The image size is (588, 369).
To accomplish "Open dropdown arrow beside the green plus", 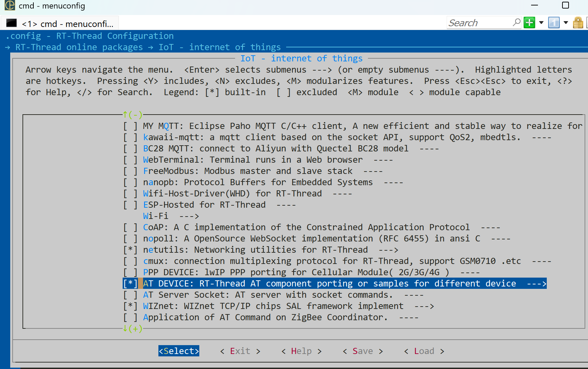I will pyautogui.click(x=541, y=23).
